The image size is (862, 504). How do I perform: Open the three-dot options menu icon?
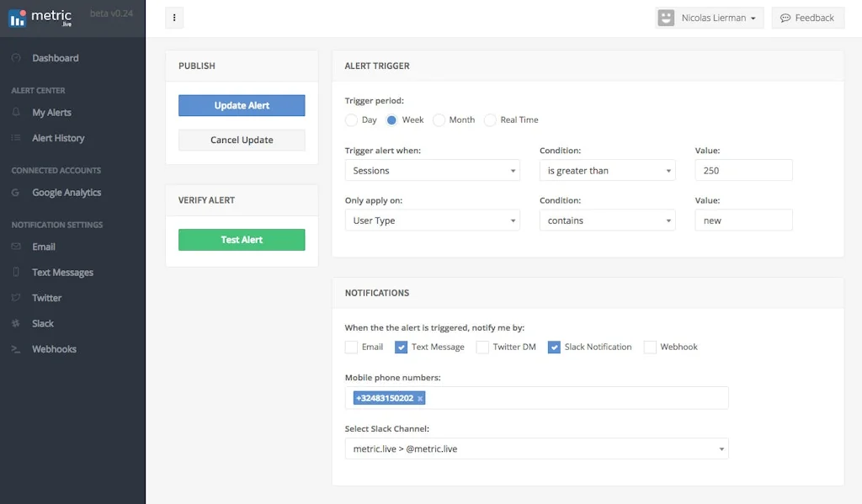click(x=174, y=18)
